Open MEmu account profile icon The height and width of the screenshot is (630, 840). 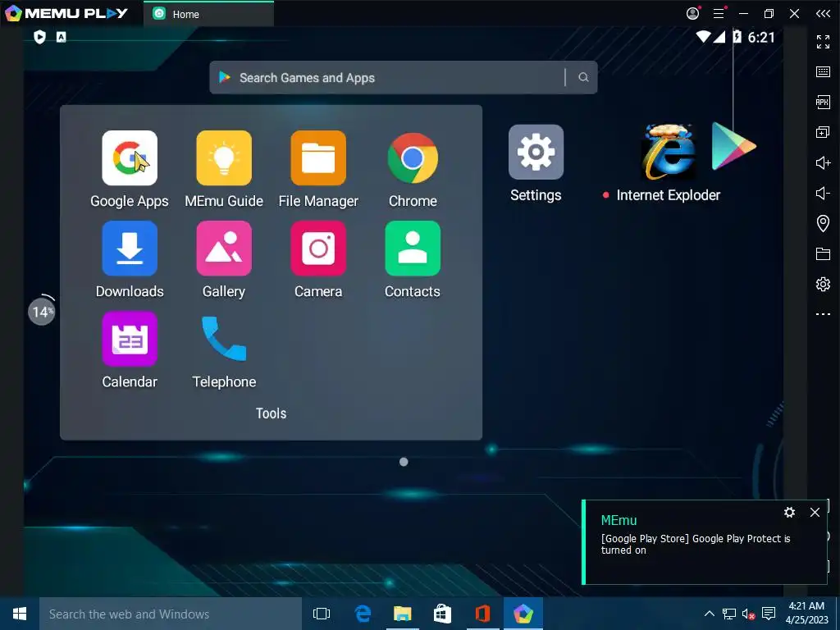pos(692,13)
